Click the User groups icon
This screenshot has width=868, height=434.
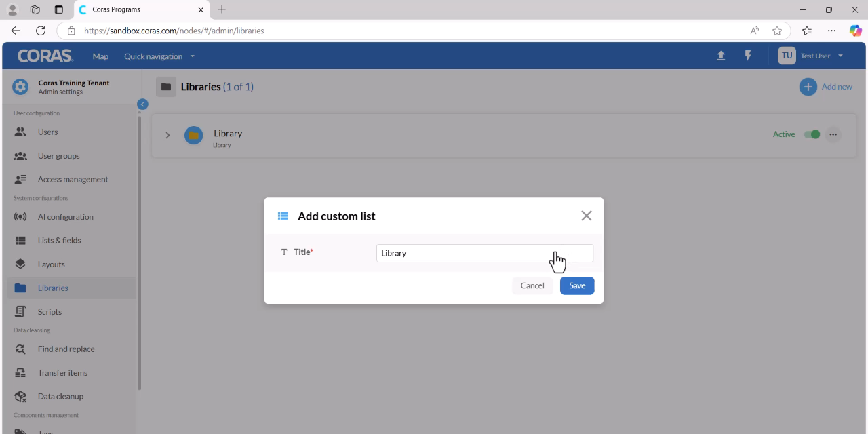20,156
